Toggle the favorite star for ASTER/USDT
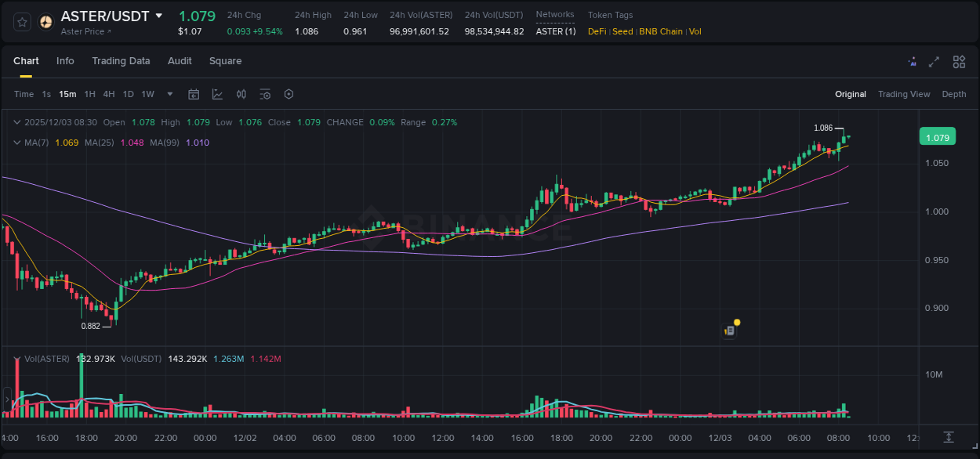The image size is (980, 459). (x=20, y=22)
